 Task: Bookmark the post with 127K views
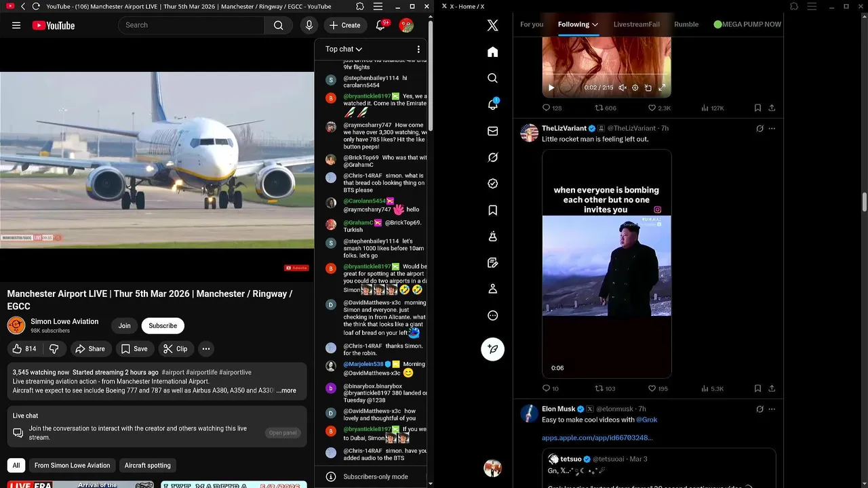coord(757,108)
